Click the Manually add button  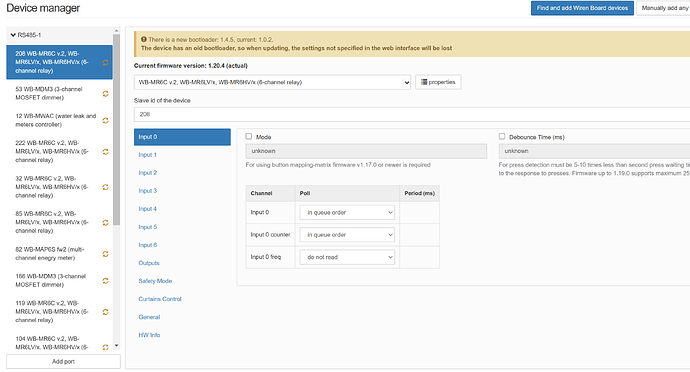(x=663, y=8)
